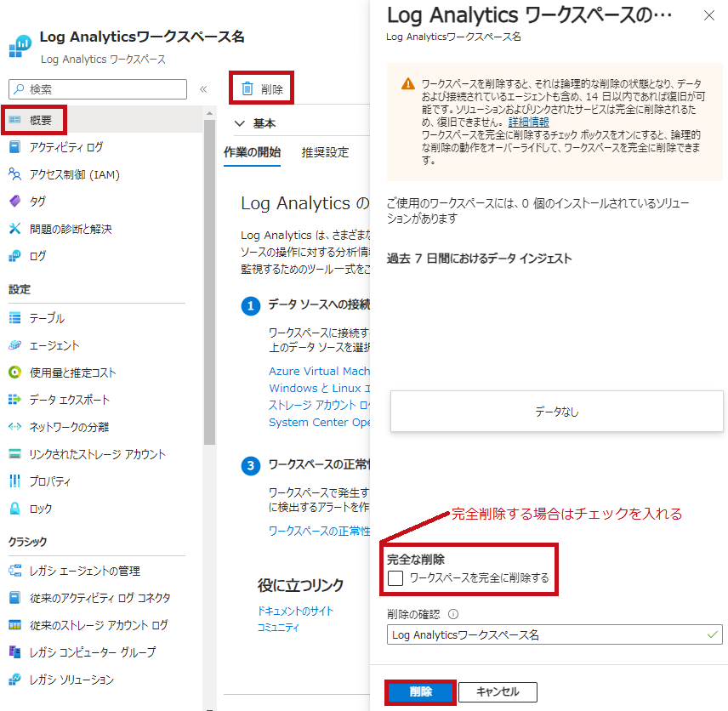Viewport: 728px width, 711px height.
Task: Open タグ menu item
Action: pyautogui.click(x=37, y=202)
